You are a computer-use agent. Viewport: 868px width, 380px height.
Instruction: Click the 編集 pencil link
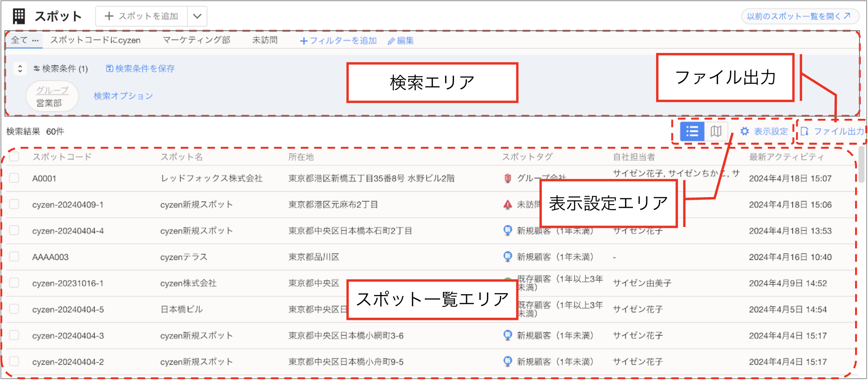pyautogui.click(x=401, y=41)
